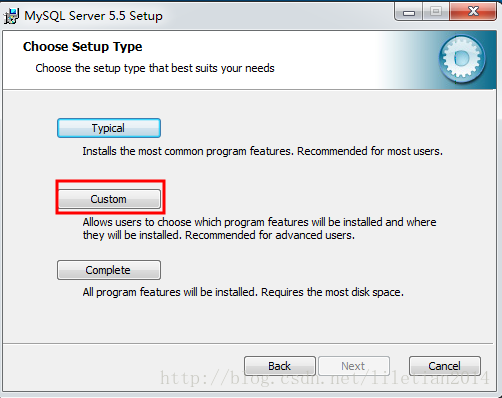This screenshot has width=502, height=398.
Task: Cancel the MySQL Server installation
Action: pos(445,366)
